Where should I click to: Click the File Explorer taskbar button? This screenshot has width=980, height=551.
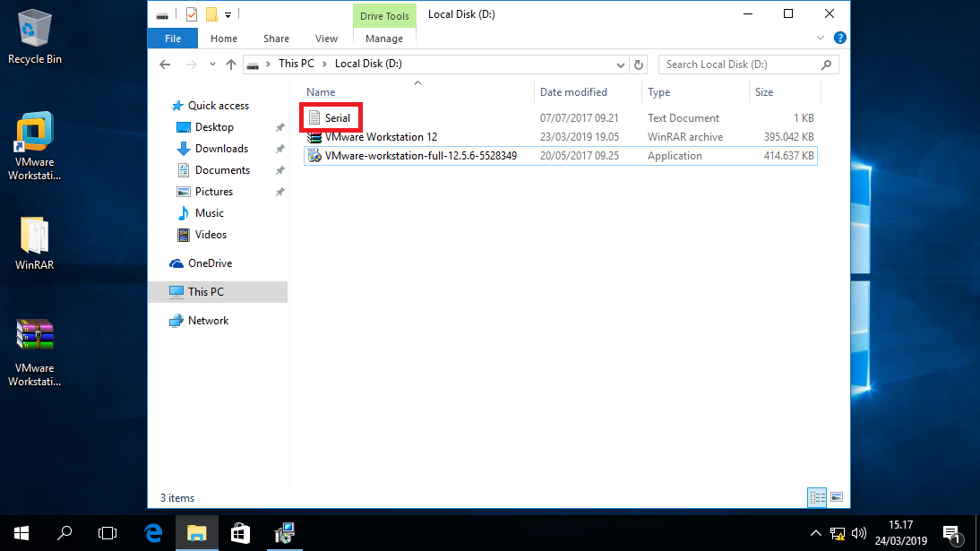click(x=197, y=533)
